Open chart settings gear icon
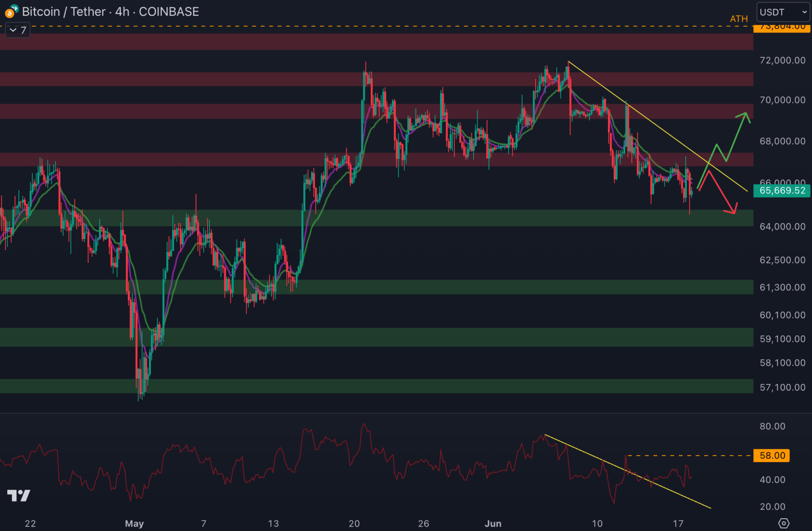The image size is (812, 531). point(784,523)
